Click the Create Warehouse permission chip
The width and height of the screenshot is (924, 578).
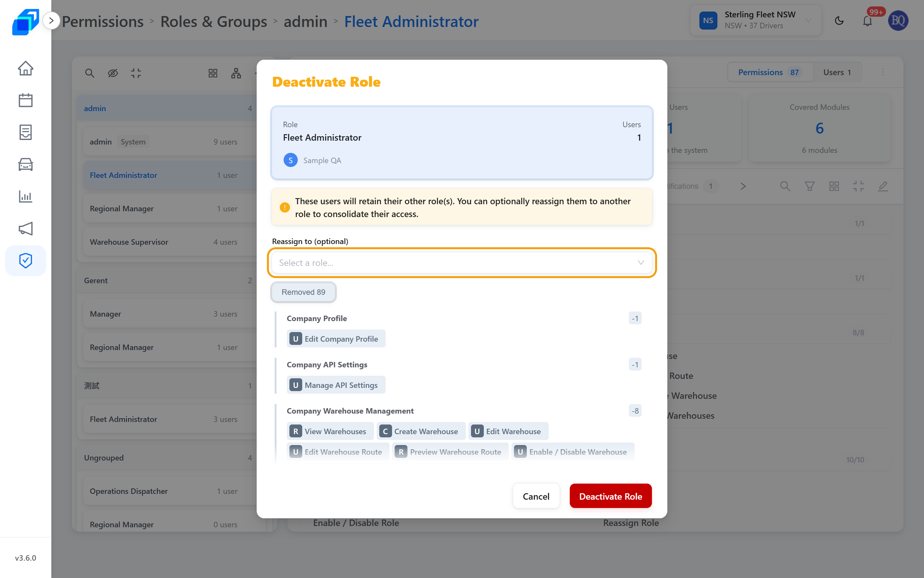pos(421,431)
